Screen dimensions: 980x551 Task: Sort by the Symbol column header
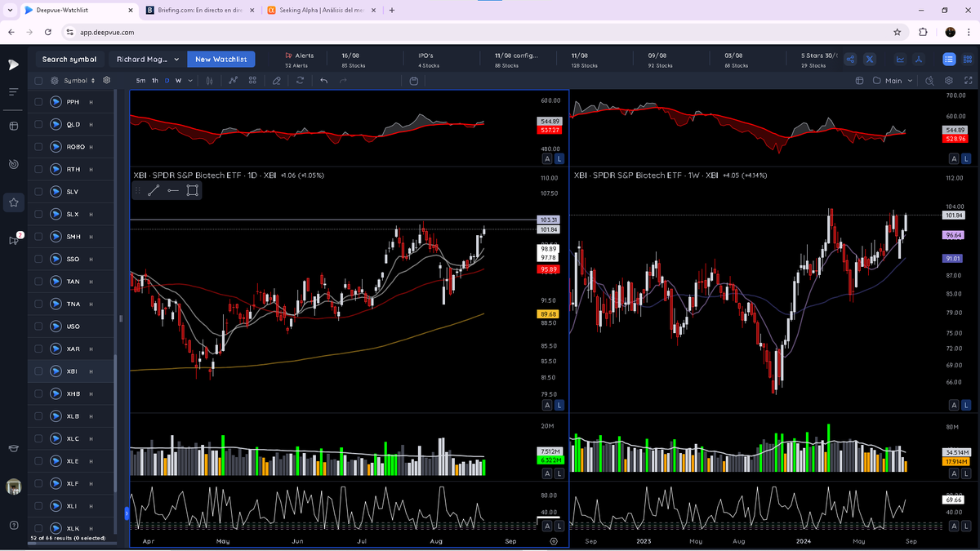tap(79, 81)
